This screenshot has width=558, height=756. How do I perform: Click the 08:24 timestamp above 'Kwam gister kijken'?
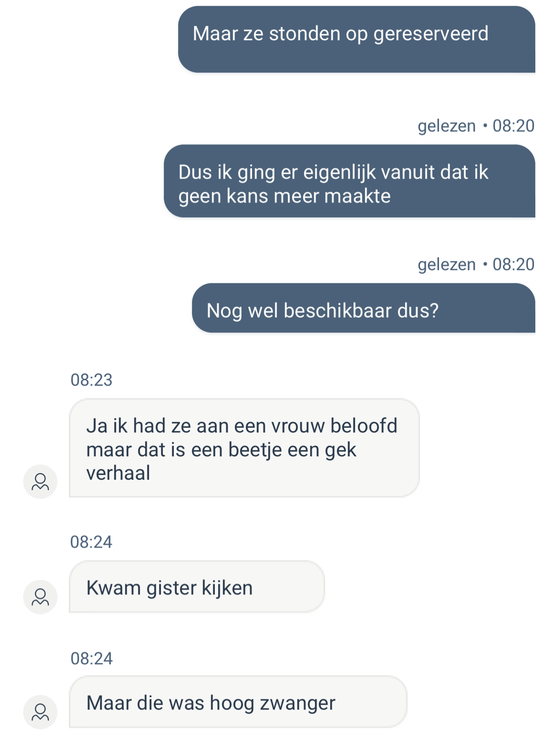91,542
